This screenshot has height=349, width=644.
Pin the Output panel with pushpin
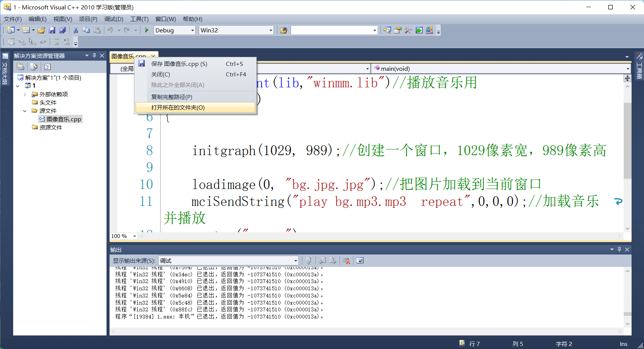tap(620, 250)
